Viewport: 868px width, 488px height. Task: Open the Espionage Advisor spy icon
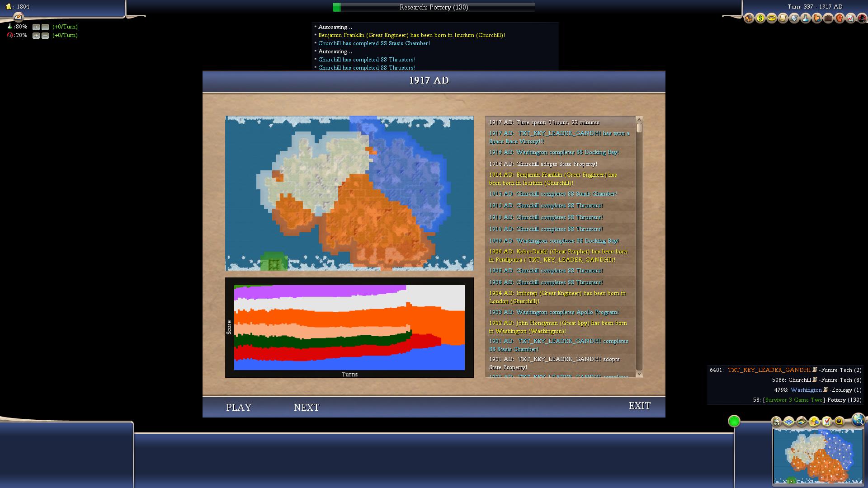coord(862,18)
